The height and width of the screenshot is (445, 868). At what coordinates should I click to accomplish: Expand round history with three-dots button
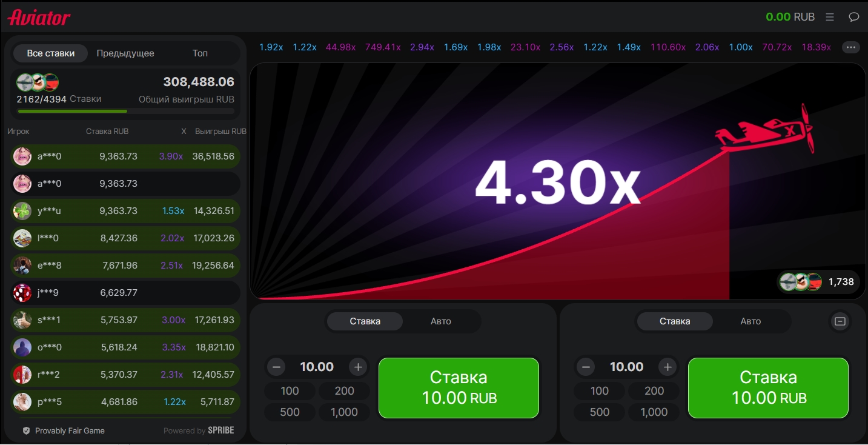tap(850, 47)
